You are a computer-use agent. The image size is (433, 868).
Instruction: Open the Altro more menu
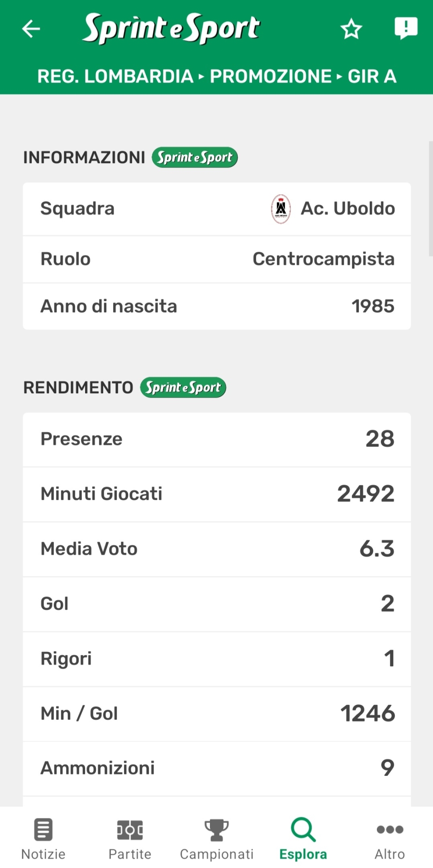[x=390, y=839]
